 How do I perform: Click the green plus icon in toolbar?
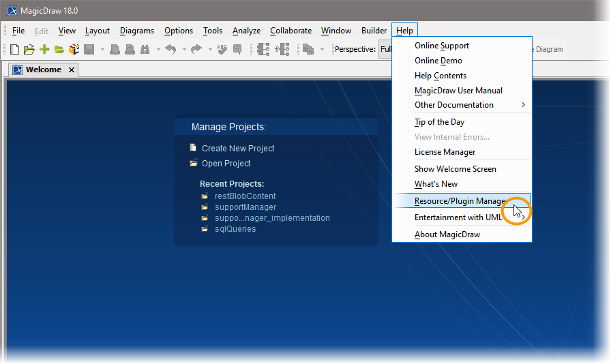(44, 49)
